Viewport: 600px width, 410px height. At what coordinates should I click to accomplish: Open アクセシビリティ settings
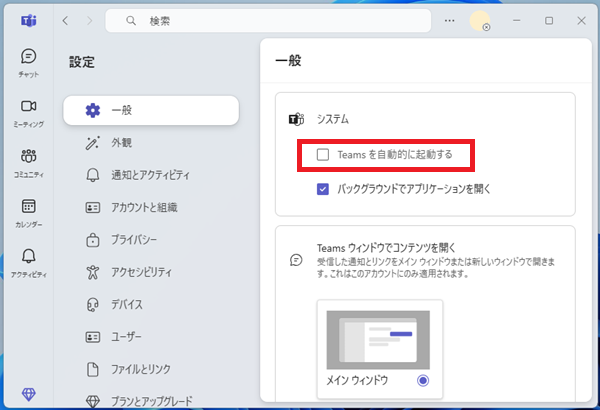[x=151, y=272]
